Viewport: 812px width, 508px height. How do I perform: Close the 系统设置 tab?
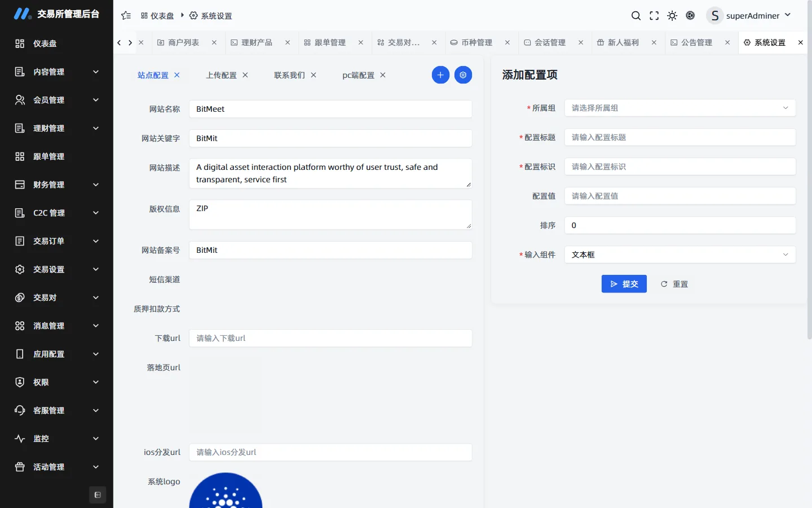pyautogui.click(x=801, y=42)
